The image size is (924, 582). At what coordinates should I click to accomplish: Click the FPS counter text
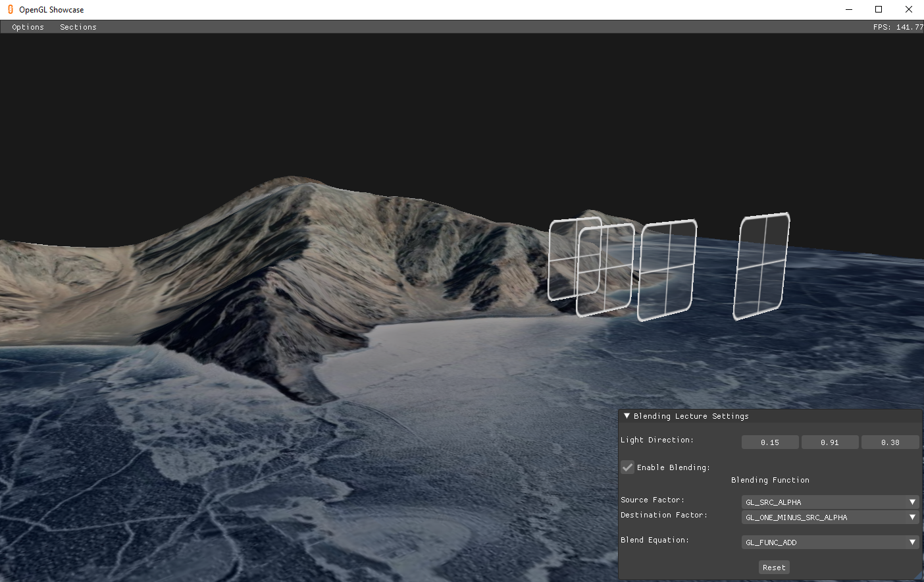click(x=898, y=27)
